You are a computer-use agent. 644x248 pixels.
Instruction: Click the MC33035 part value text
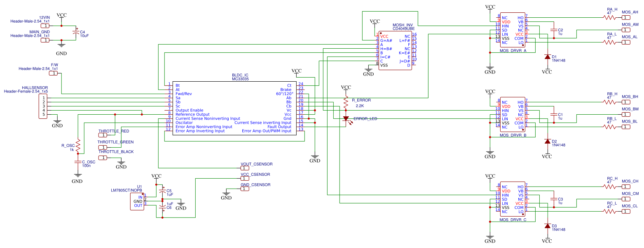240,79
